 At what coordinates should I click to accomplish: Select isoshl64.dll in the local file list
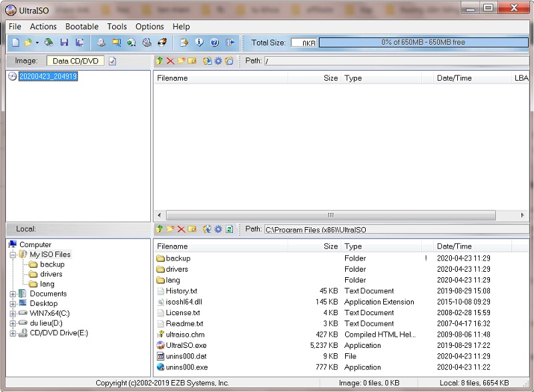click(x=184, y=302)
